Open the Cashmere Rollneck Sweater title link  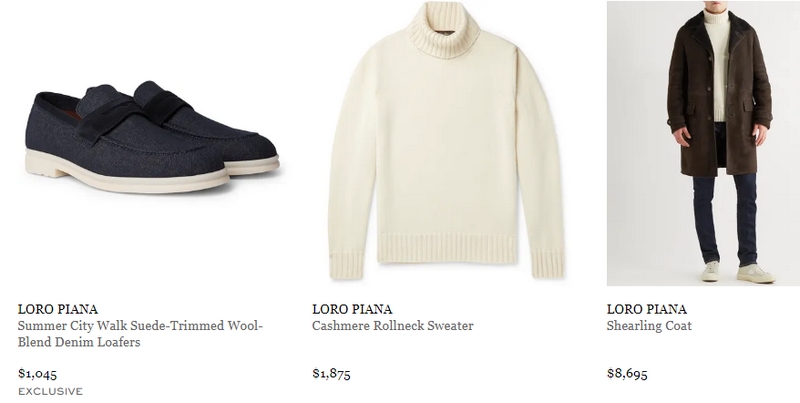pyautogui.click(x=392, y=325)
